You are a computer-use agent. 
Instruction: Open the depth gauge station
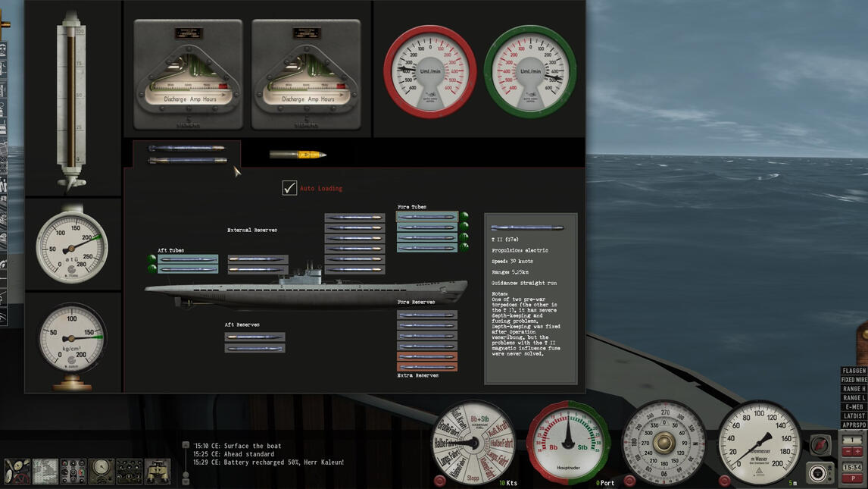pyautogui.click(x=101, y=470)
